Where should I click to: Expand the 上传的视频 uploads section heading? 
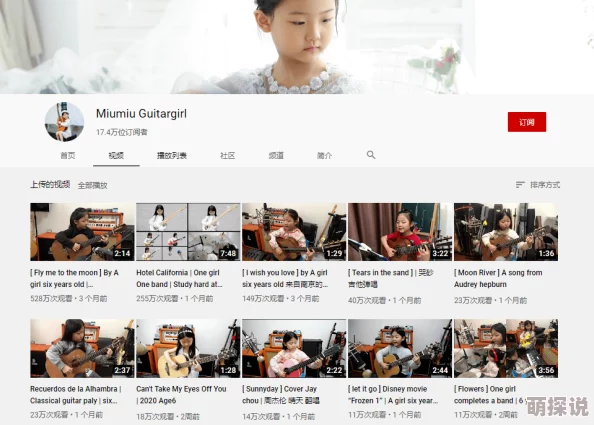(50, 184)
